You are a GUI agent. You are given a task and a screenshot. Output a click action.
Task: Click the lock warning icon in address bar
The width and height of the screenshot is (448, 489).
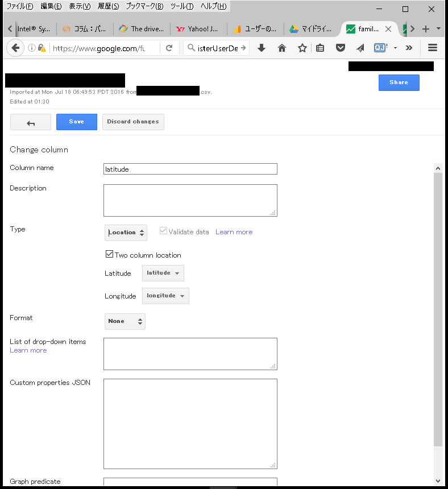(x=42, y=48)
